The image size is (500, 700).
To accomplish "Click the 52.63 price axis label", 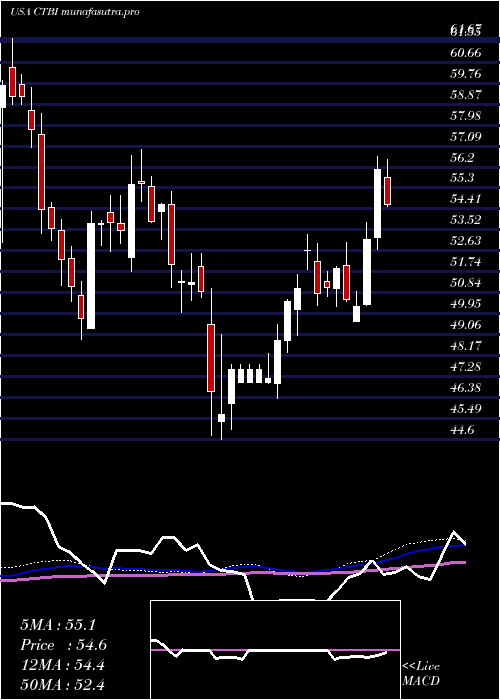I will tap(466, 241).
